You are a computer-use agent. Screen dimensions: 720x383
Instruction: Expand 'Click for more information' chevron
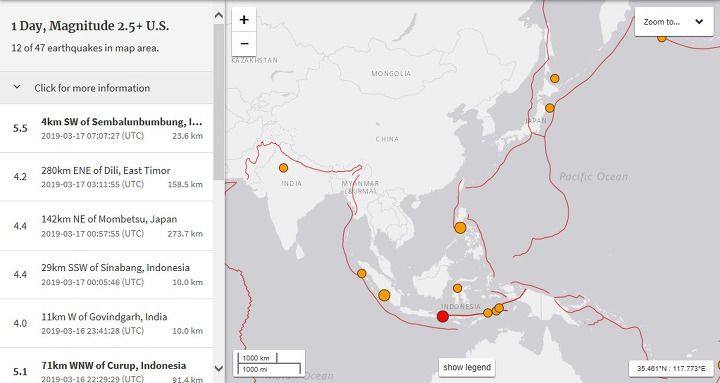[17, 87]
